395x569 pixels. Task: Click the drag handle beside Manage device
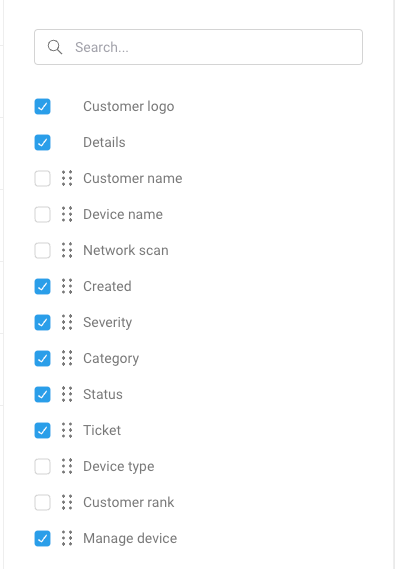pos(67,538)
